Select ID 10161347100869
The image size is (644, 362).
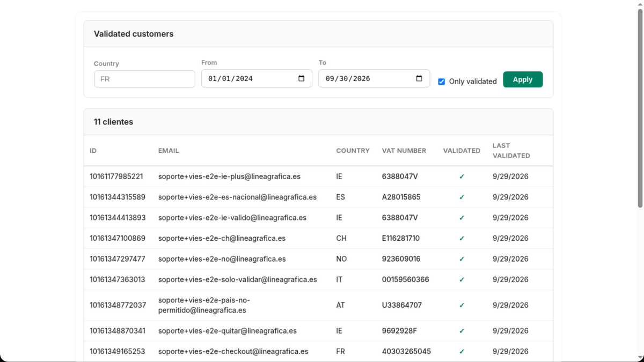click(x=118, y=238)
